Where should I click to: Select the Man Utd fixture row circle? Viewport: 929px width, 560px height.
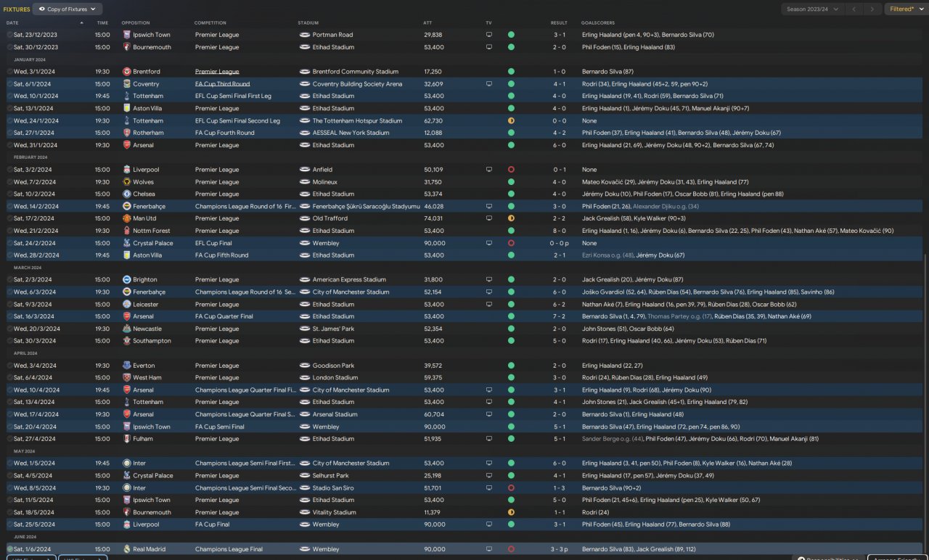[9, 218]
